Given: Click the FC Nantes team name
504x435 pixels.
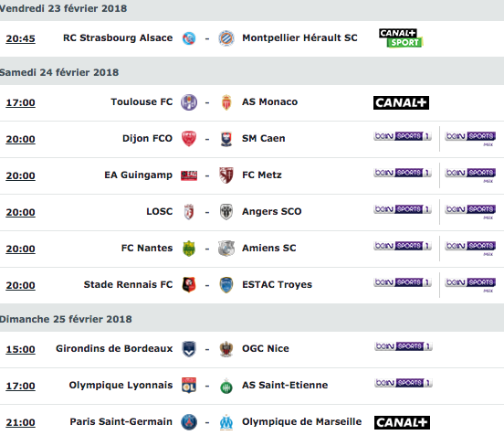Looking at the screenshot, I should click(147, 248).
